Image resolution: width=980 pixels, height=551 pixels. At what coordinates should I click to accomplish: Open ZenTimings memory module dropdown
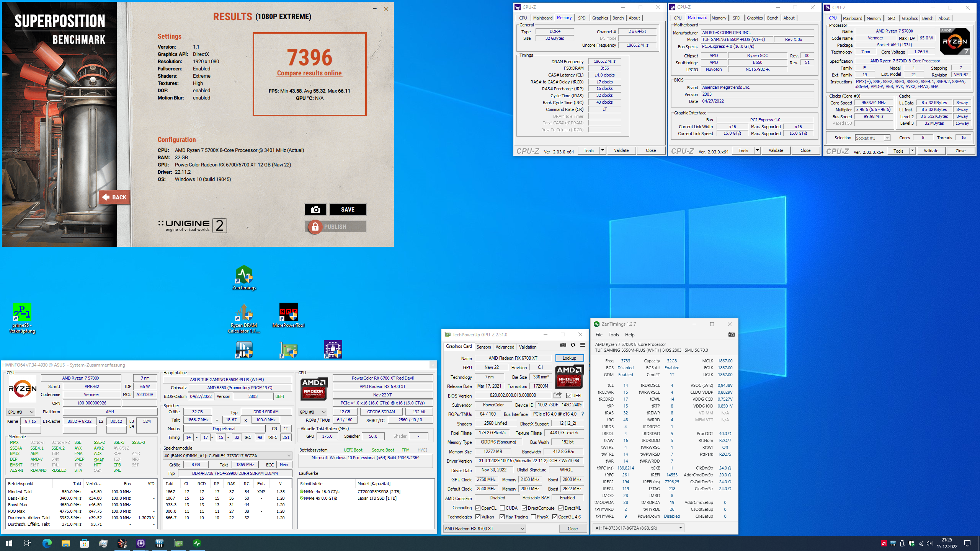point(638,528)
